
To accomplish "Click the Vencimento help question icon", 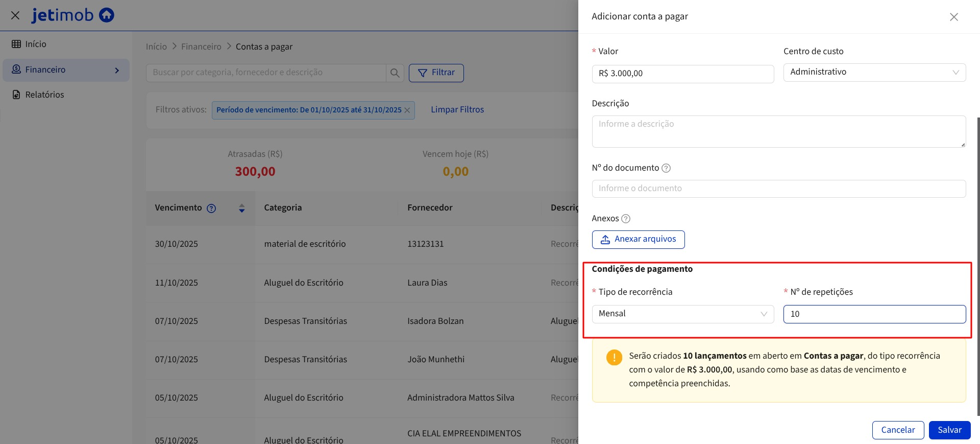I will (x=211, y=208).
